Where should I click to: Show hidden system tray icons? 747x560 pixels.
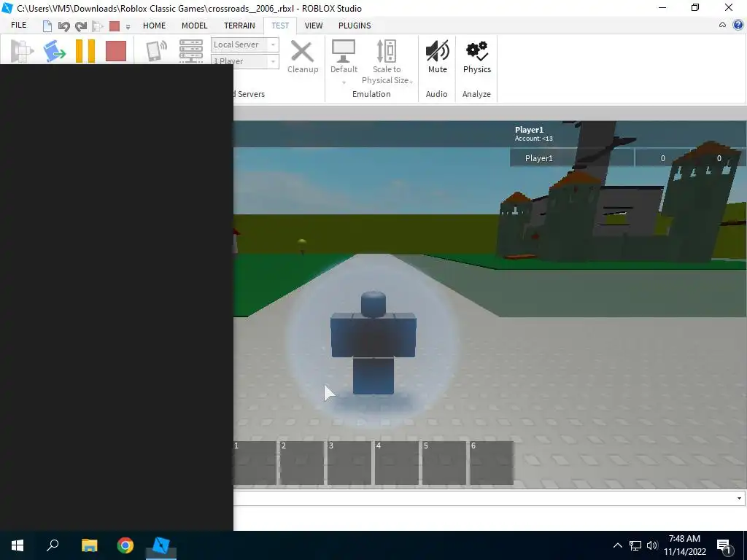point(617,545)
